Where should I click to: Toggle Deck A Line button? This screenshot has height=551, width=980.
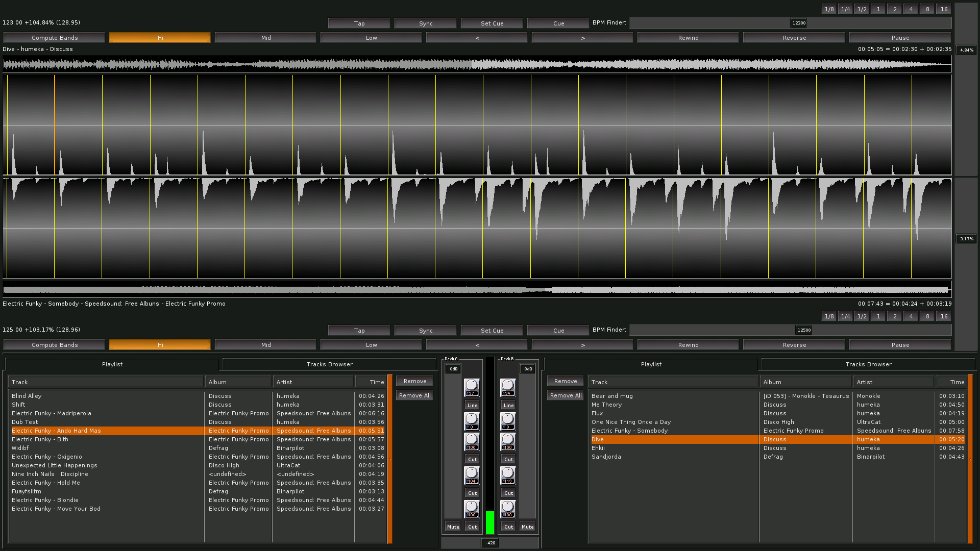tap(472, 406)
